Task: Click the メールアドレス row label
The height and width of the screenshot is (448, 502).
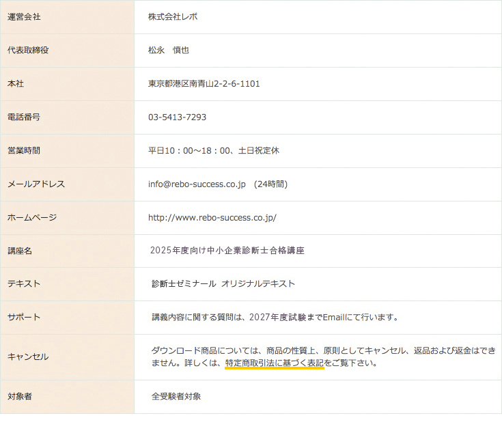Action: tap(36, 184)
